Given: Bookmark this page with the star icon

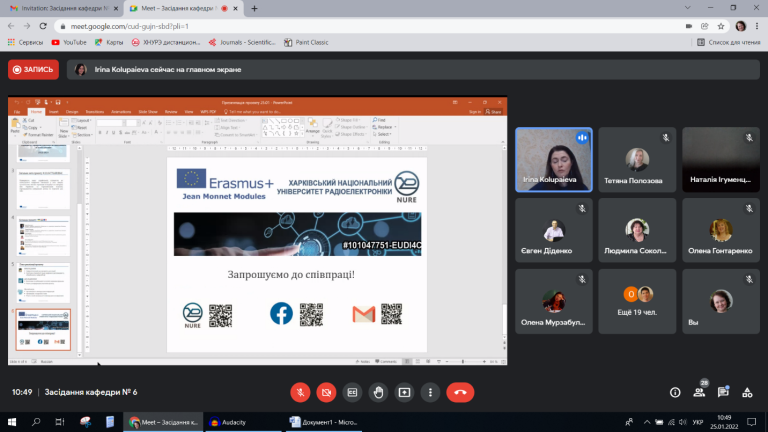Looking at the screenshot, I should pos(721,26).
